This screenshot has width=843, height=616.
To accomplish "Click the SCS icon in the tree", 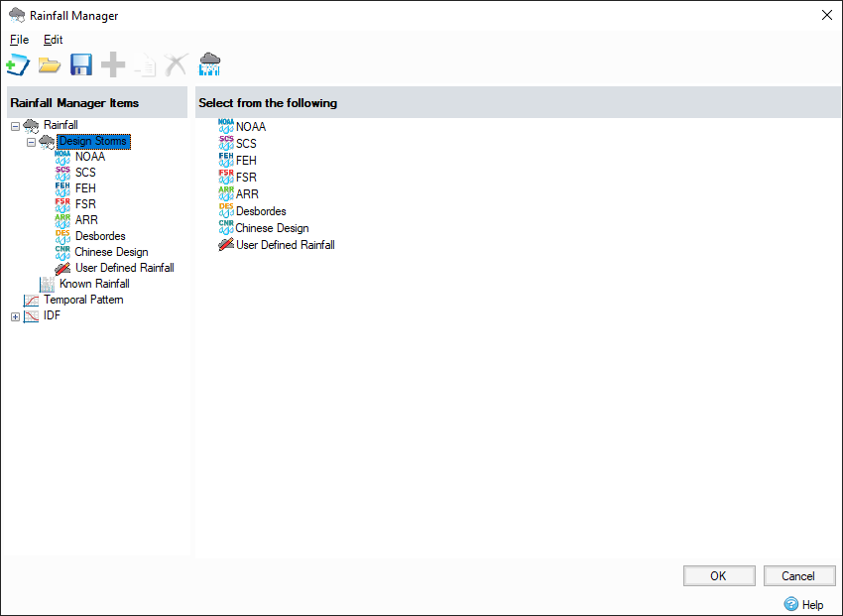I will click(62, 173).
